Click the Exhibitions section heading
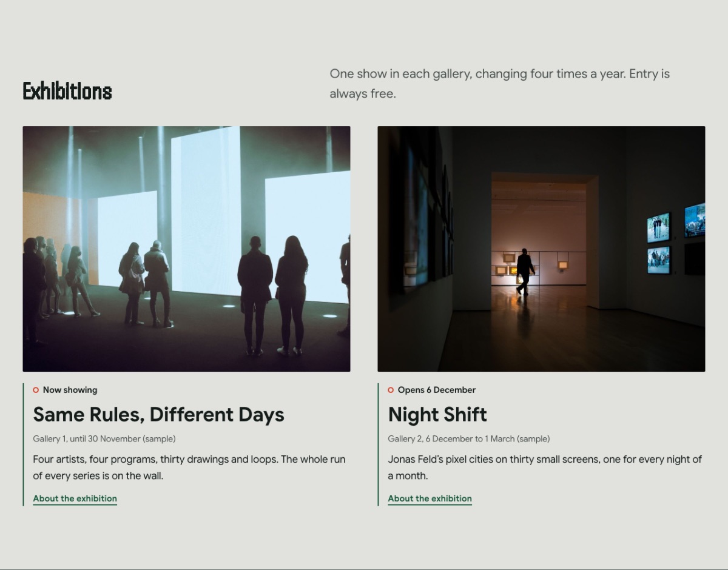The image size is (728, 570). (x=67, y=91)
